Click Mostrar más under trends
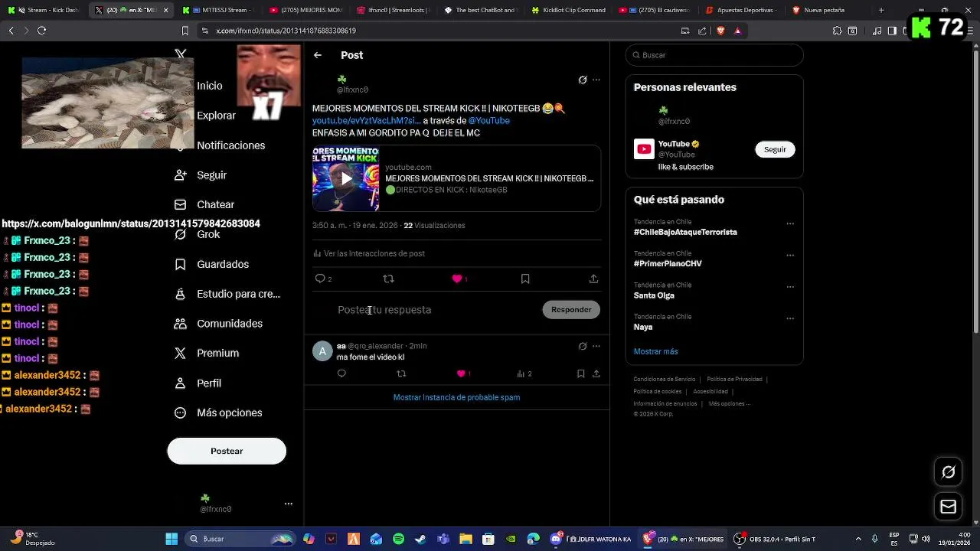980x551 pixels. (655, 351)
